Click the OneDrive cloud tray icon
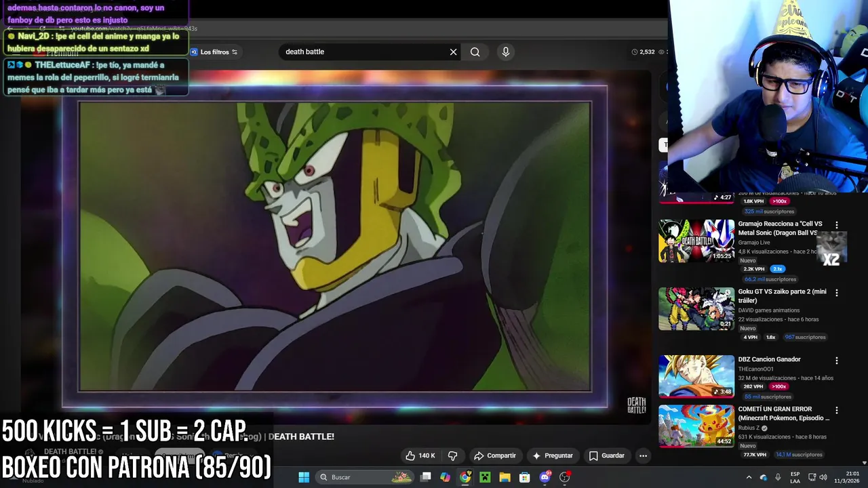 coord(764,477)
